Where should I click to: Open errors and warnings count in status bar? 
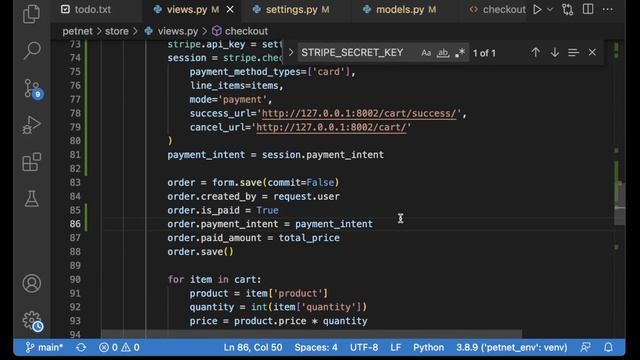click(119, 347)
